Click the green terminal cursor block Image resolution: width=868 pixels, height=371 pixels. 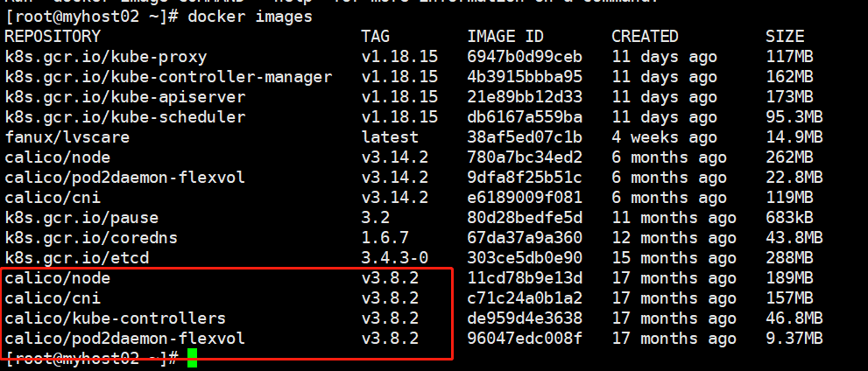click(192, 358)
